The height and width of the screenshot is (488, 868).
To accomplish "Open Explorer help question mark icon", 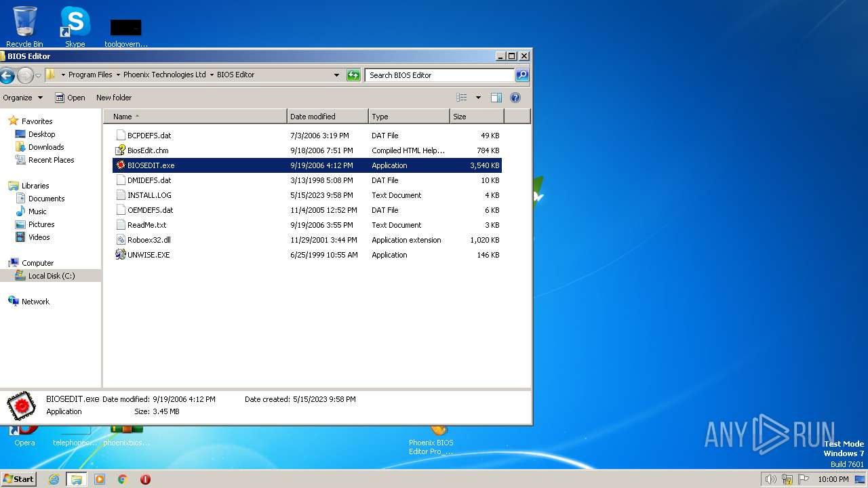I will [x=515, y=98].
